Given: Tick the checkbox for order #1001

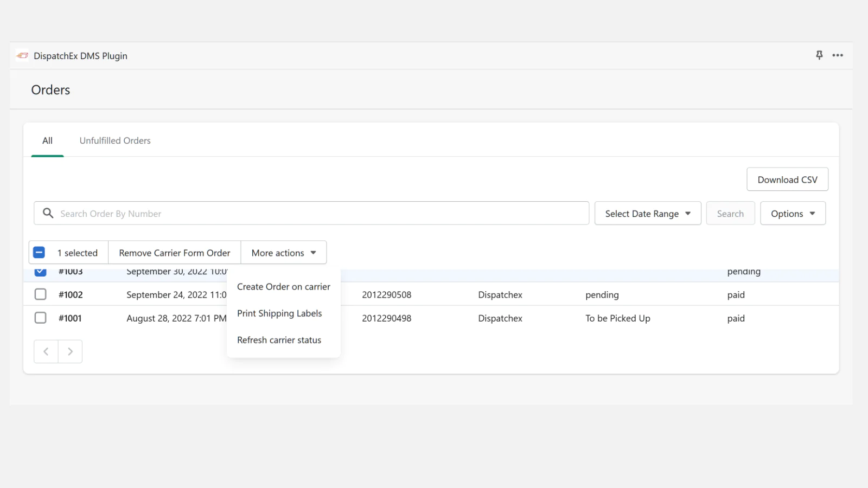Looking at the screenshot, I should pos(41,318).
